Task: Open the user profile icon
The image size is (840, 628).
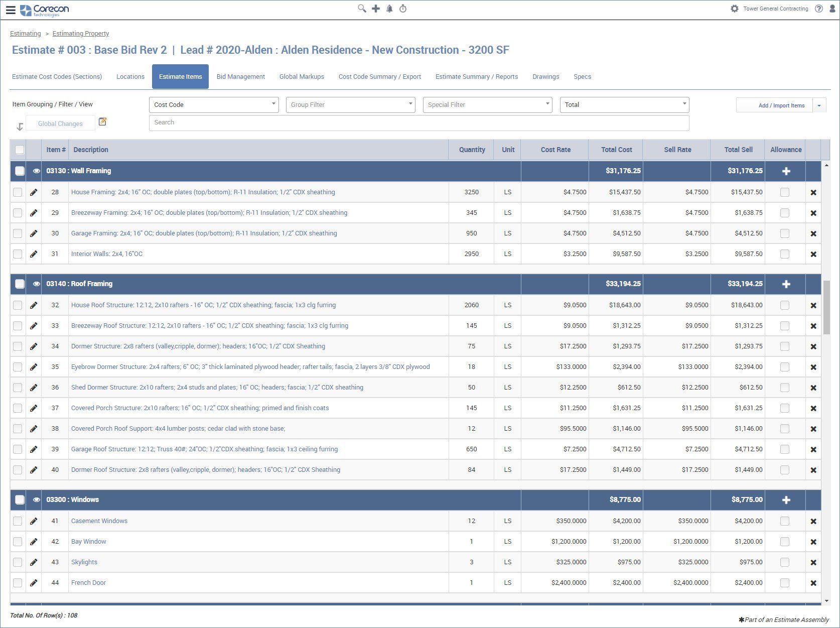Action: point(833,9)
